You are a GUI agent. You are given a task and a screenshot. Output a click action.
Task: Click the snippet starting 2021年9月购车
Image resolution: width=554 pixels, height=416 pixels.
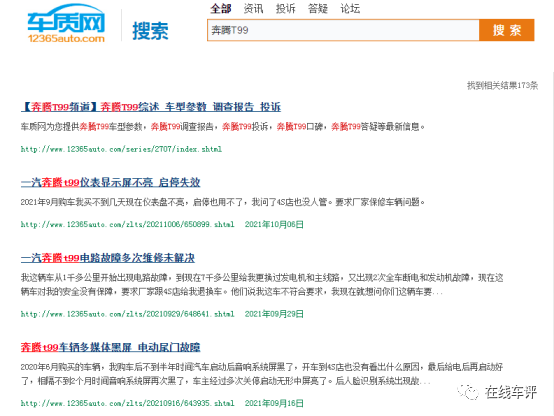pyautogui.click(x=223, y=202)
